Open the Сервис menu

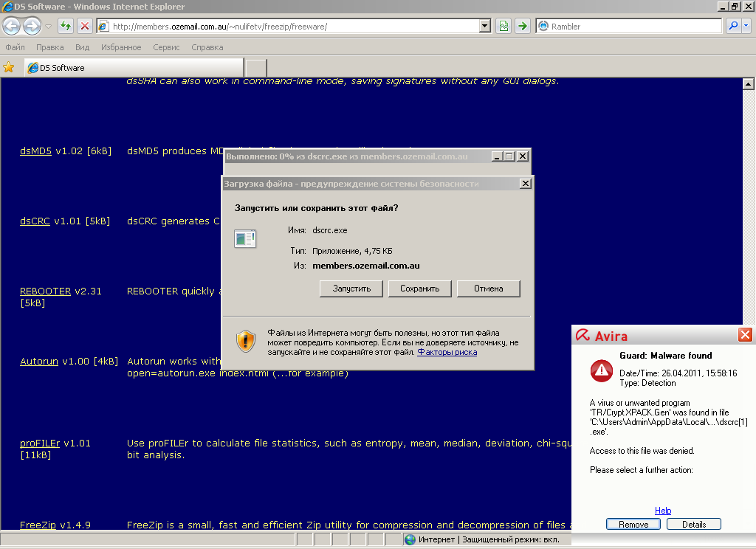(166, 47)
